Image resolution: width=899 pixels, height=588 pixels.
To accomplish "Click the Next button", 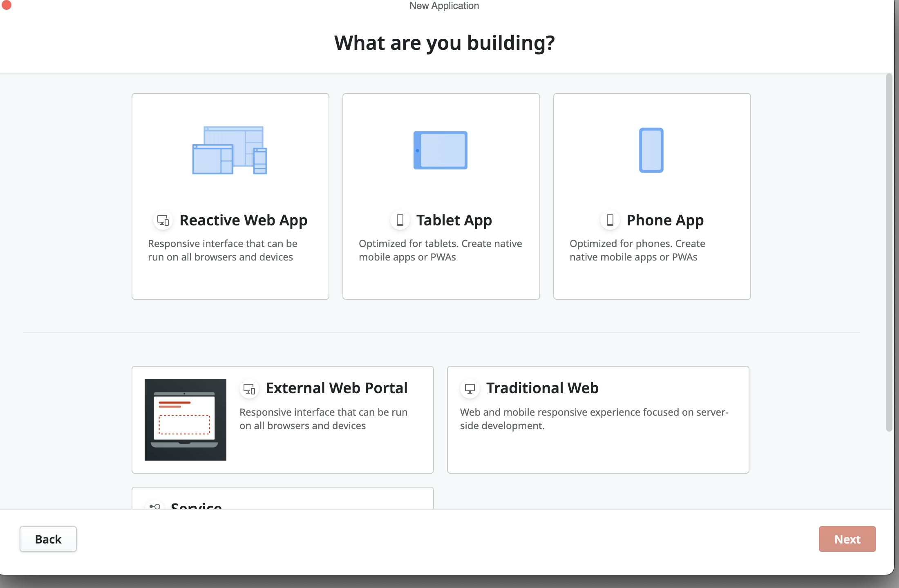I will [847, 539].
